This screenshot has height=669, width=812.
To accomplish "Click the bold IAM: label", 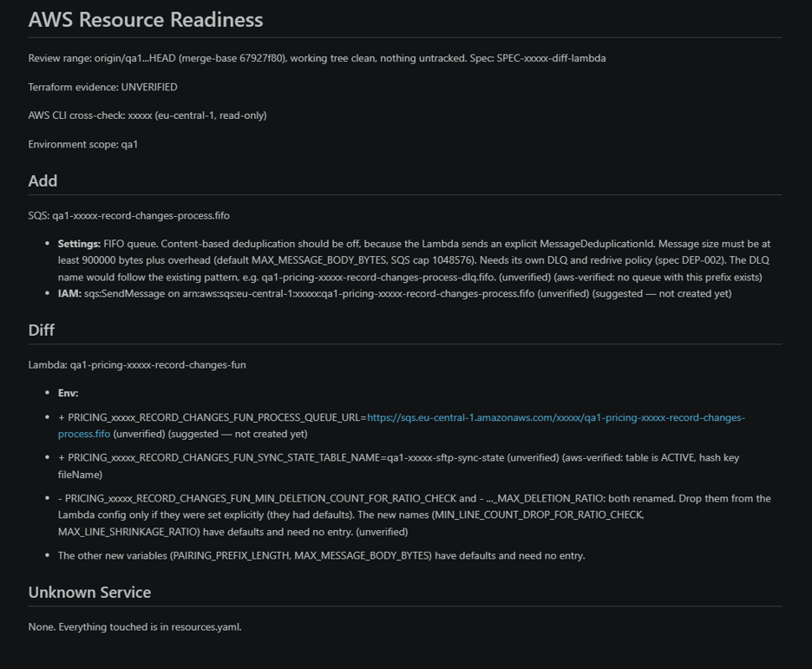I will click(69, 293).
